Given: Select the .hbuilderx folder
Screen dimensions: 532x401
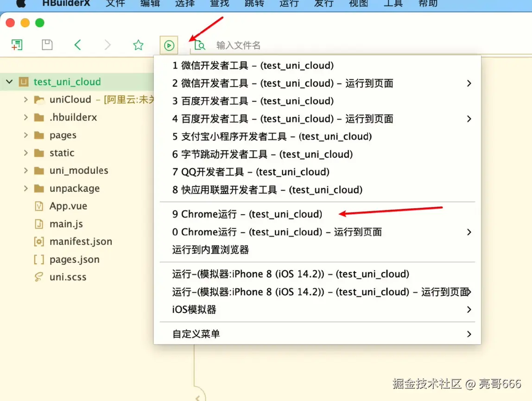Looking at the screenshot, I should pyautogui.click(x=73, y=117).
